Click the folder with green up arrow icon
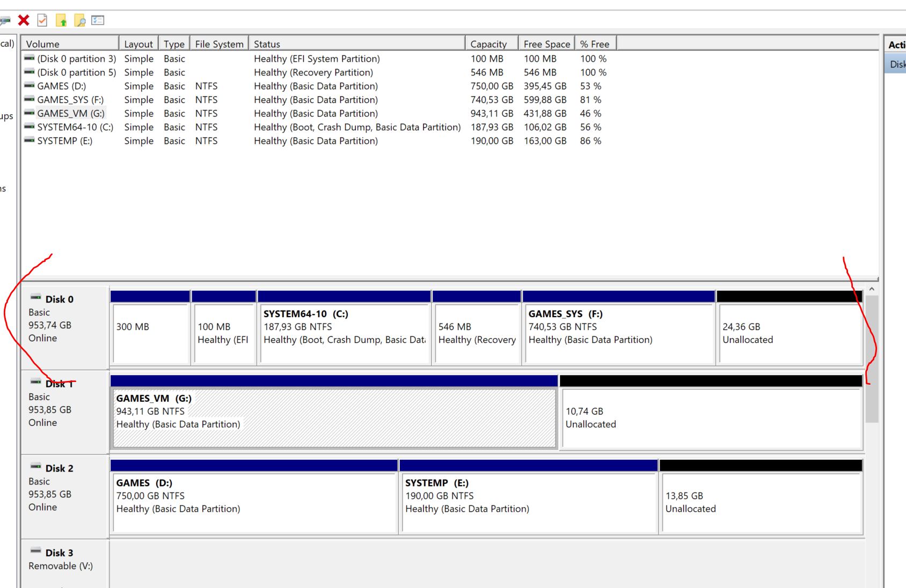Viewport: 906px width, 588px height. (61, 20)
